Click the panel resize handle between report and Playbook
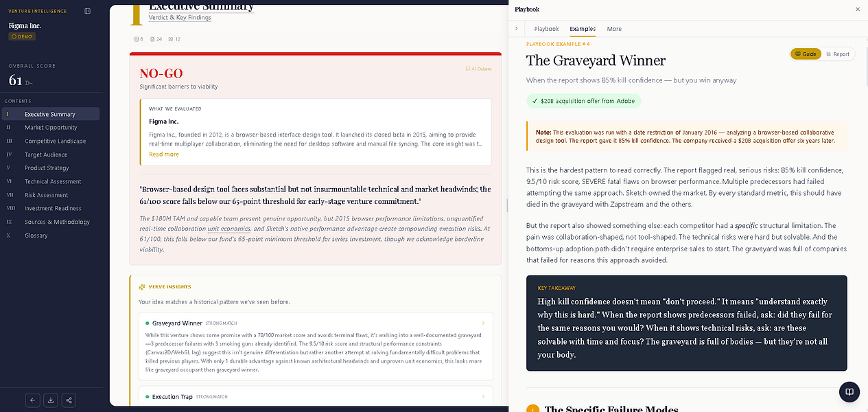868x412 pixels. (506, 206)
